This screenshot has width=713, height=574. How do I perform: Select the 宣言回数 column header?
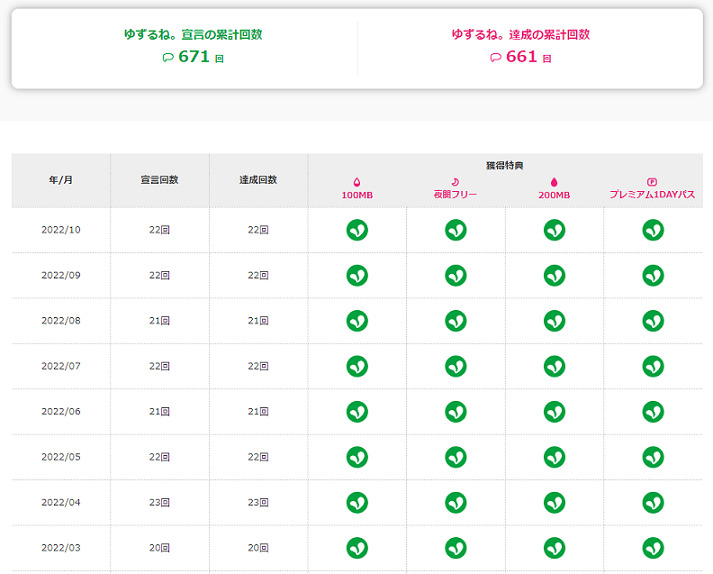point(160,180)
